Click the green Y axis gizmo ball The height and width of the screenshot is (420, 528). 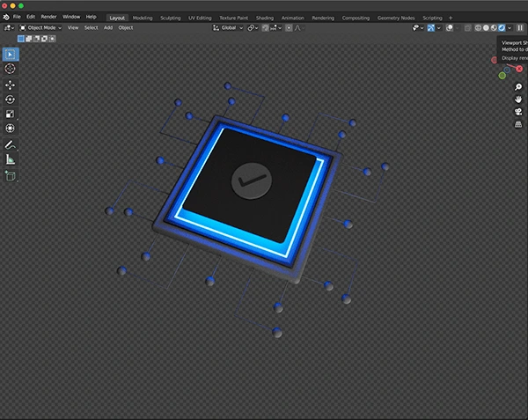coord(502,76)
